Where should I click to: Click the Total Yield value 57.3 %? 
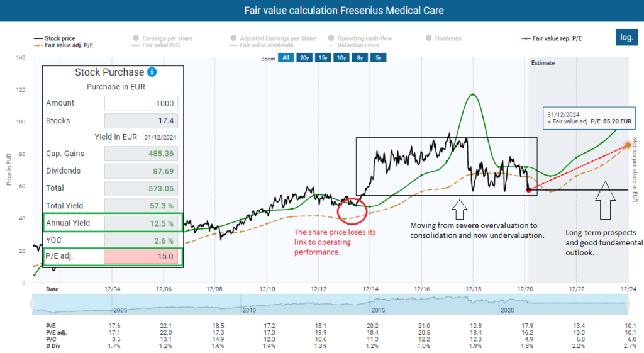click(x=141, y=206)
